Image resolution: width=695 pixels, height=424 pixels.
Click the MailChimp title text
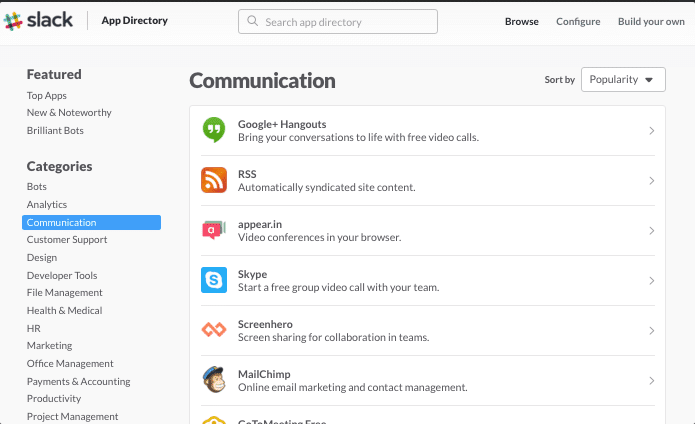pyautogui.click(x=264, y=374)
